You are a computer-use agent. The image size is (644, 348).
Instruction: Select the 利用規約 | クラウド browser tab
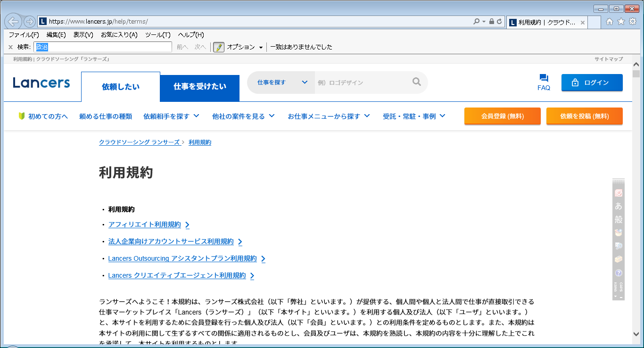pos(547,22)
